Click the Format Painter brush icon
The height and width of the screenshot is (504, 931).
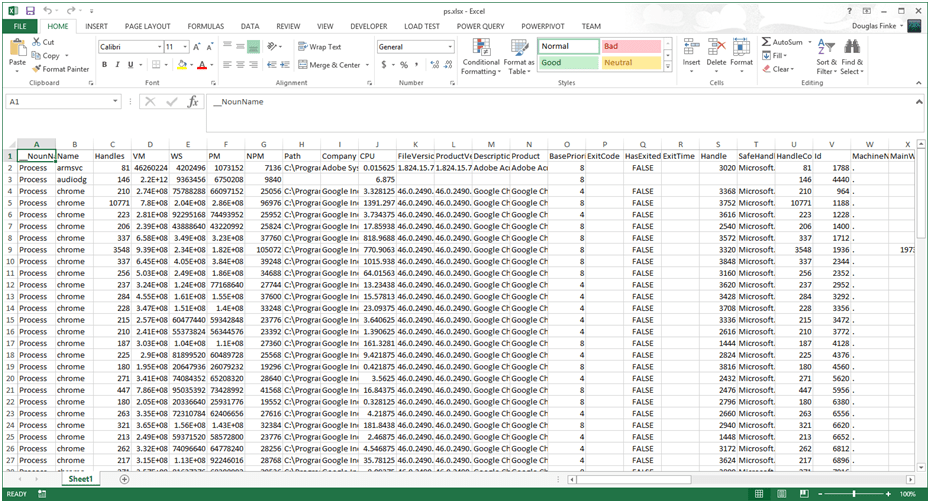click(36, 69)
